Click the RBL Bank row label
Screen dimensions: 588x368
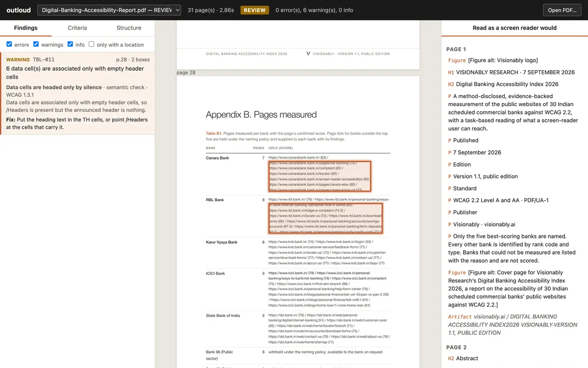[x=215, y=200]
